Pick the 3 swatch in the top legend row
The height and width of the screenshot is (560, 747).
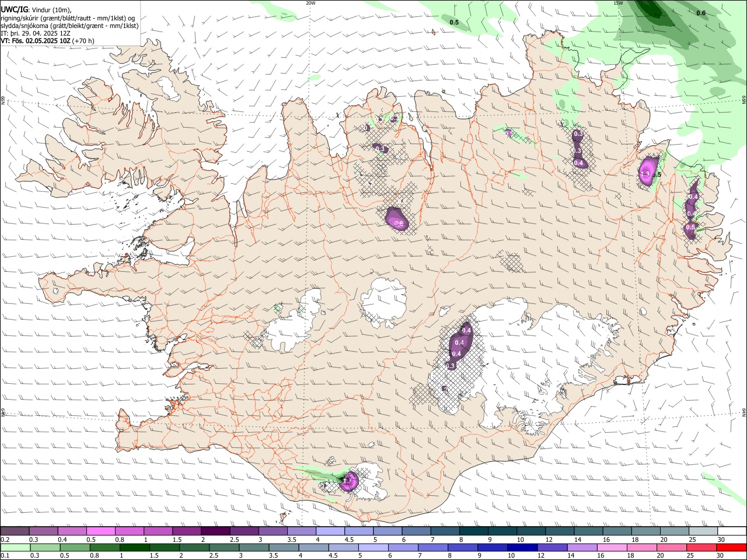coord(273,531)
